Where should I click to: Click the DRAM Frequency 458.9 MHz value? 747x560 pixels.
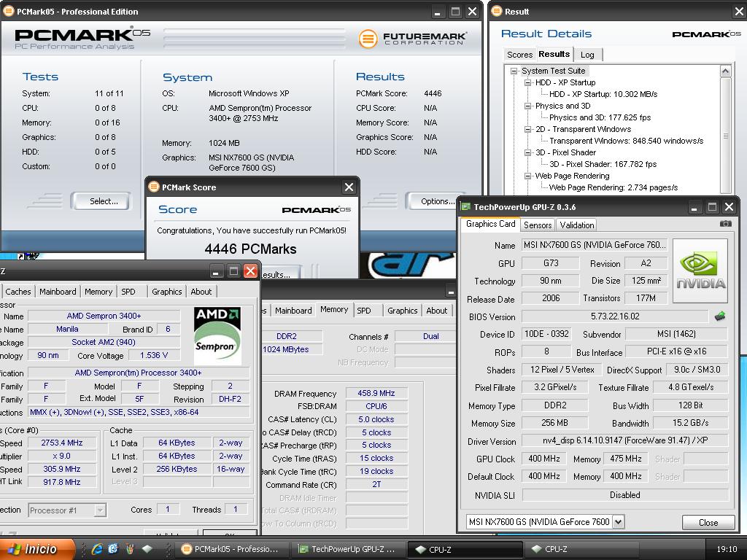tap(376, 393)
